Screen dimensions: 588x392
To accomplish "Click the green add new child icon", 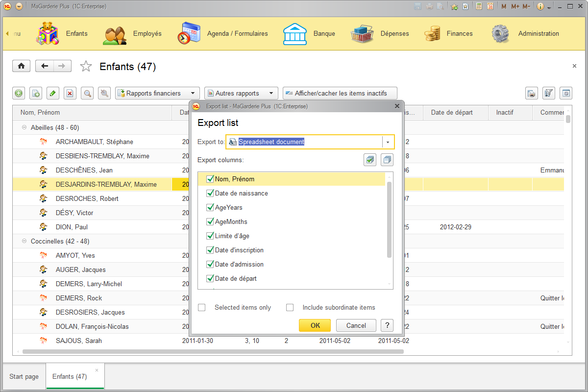I will (18, 93).
